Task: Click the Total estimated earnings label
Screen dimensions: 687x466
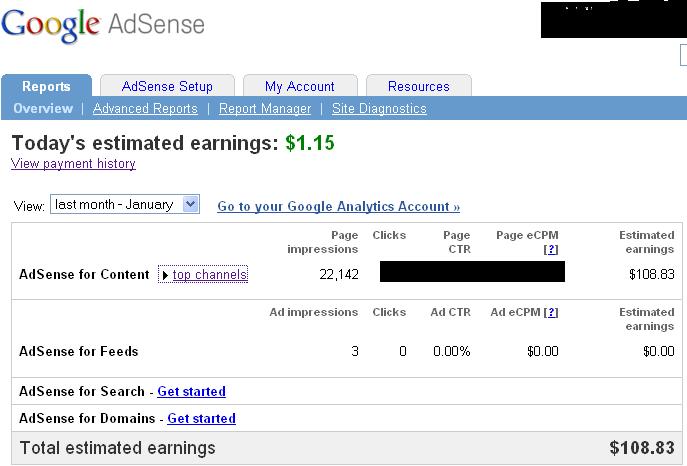Action: click(118, 448)
